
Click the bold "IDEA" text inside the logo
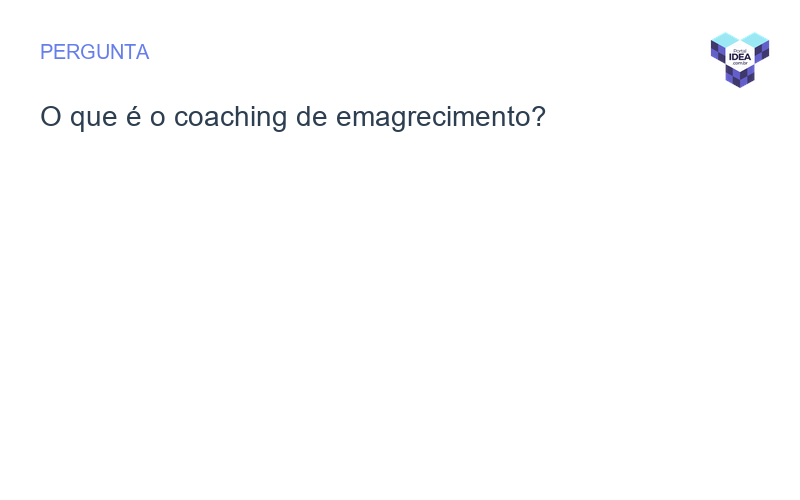click(x=740, y=57)
